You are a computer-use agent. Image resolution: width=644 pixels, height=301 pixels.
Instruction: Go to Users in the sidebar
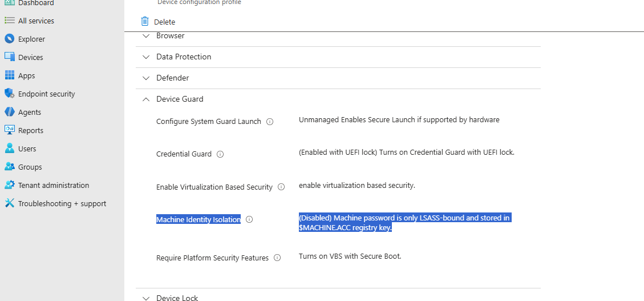(x=27, y=149)
